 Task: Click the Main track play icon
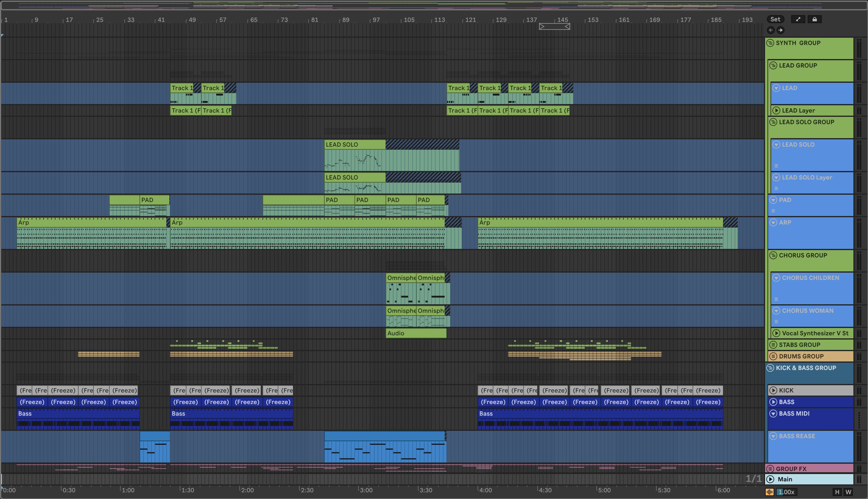(x=770, y=479)
